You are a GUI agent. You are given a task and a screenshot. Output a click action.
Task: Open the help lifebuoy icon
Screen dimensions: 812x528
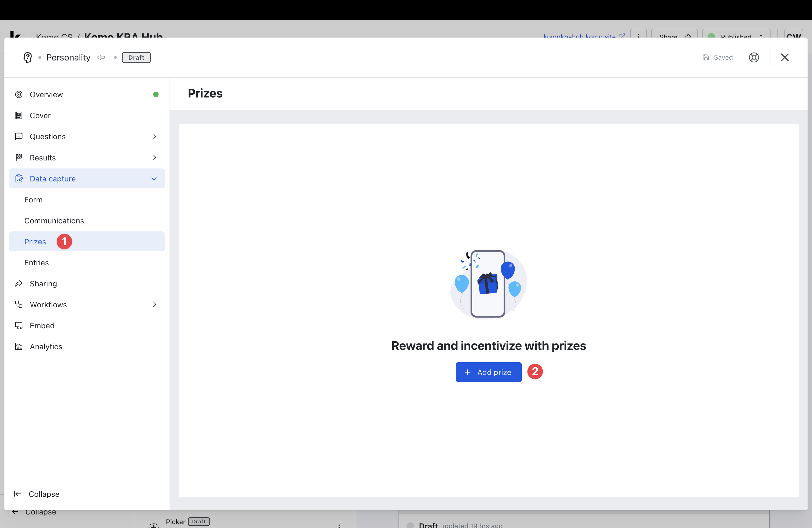(x=754, y=57)
